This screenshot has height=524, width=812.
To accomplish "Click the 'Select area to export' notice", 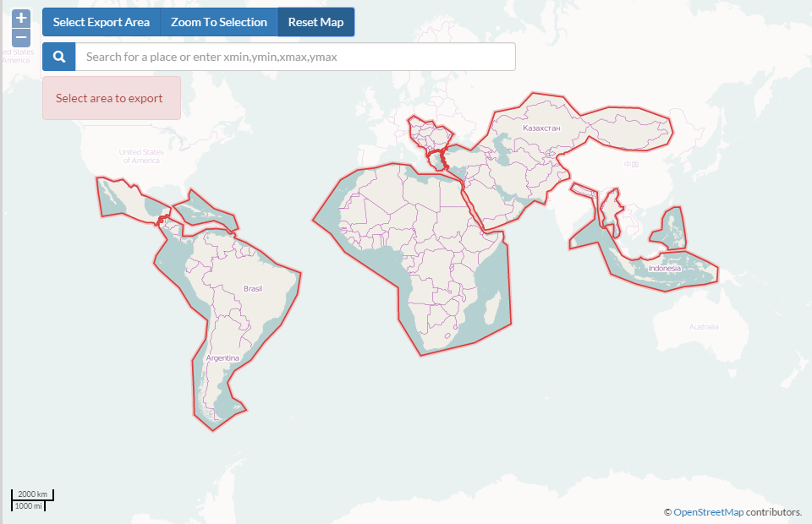I will [111, 98].
